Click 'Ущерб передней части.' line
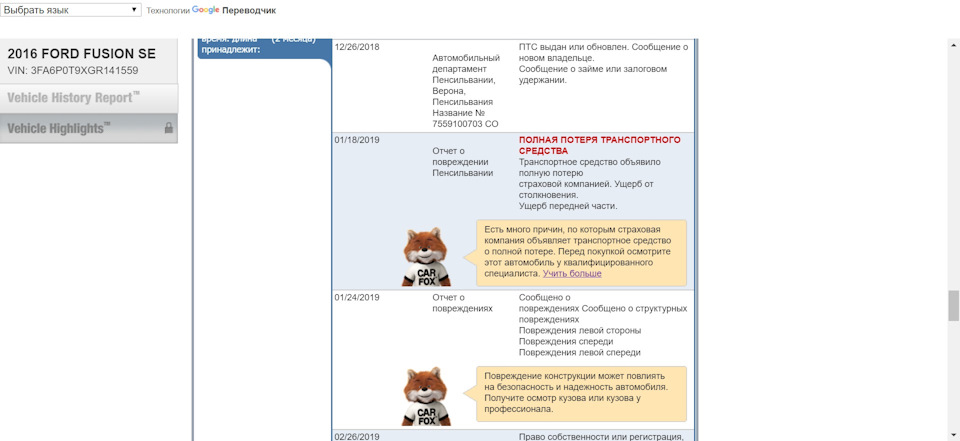 [568, 206]
